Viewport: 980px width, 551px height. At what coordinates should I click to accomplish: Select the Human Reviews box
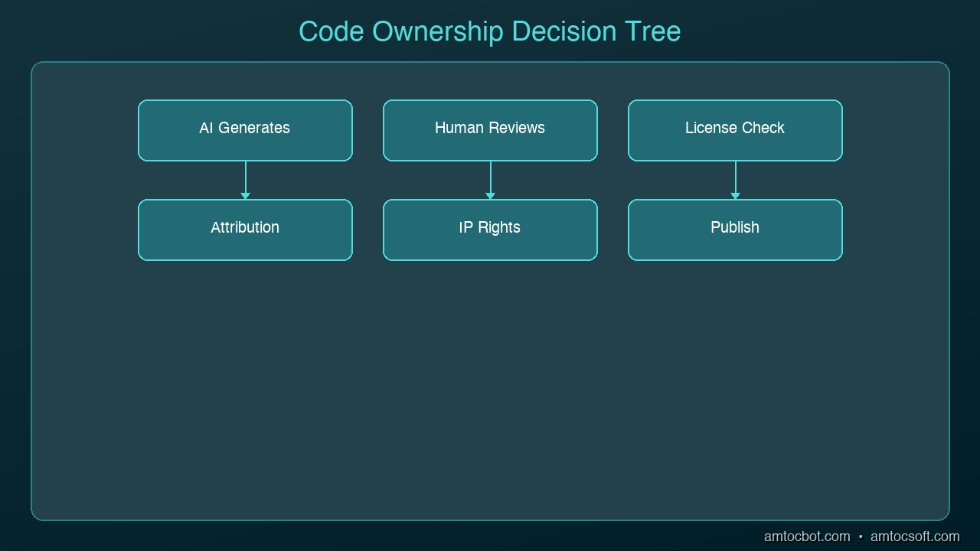pyautogui.click(x=490, y=130)
